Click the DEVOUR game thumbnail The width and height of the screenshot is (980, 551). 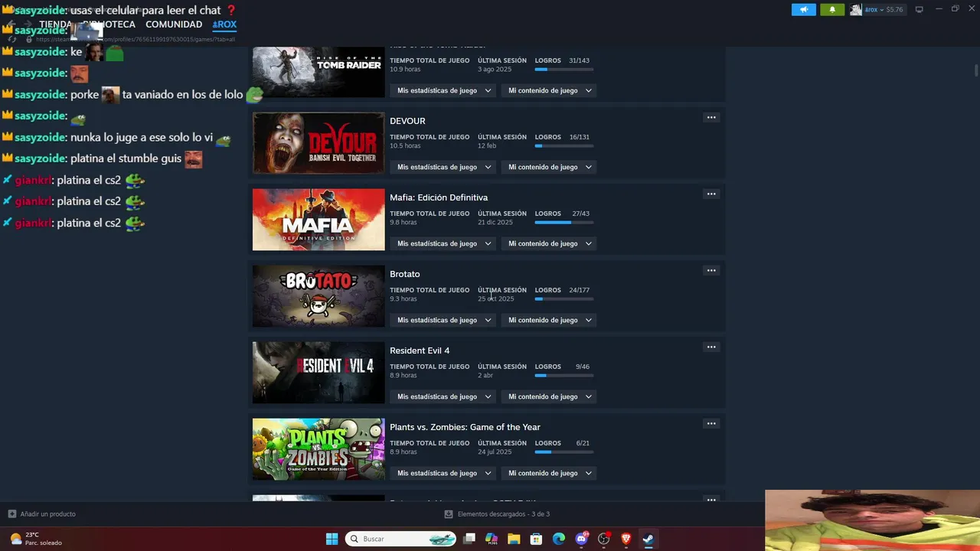click(x=318, y=143)
